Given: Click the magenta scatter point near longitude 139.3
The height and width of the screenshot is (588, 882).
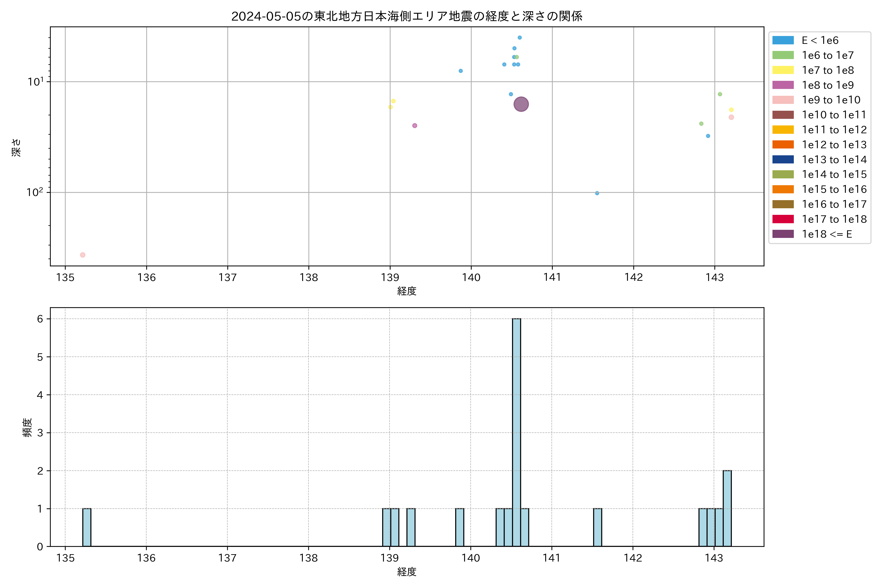Looking at the screenshot, I should [414, 126].
